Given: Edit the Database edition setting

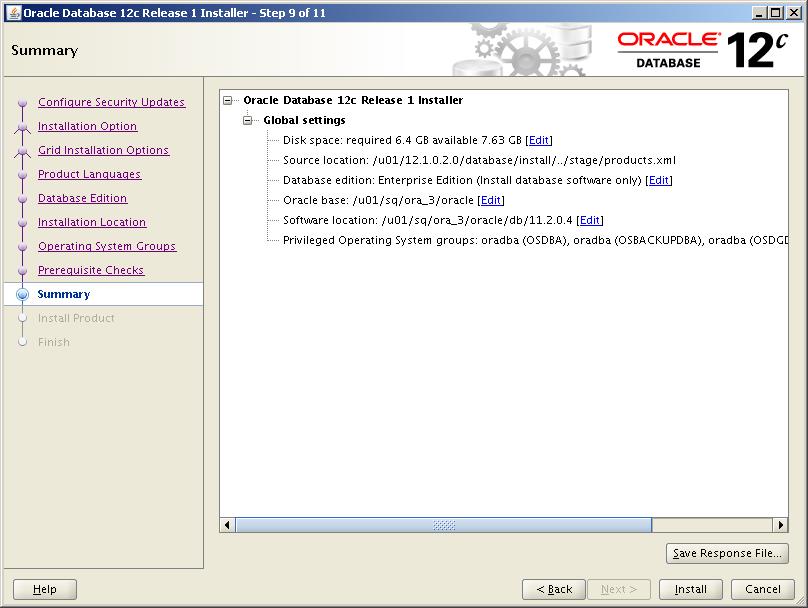Looking at the screenshot, I should (x=658, y=180).
